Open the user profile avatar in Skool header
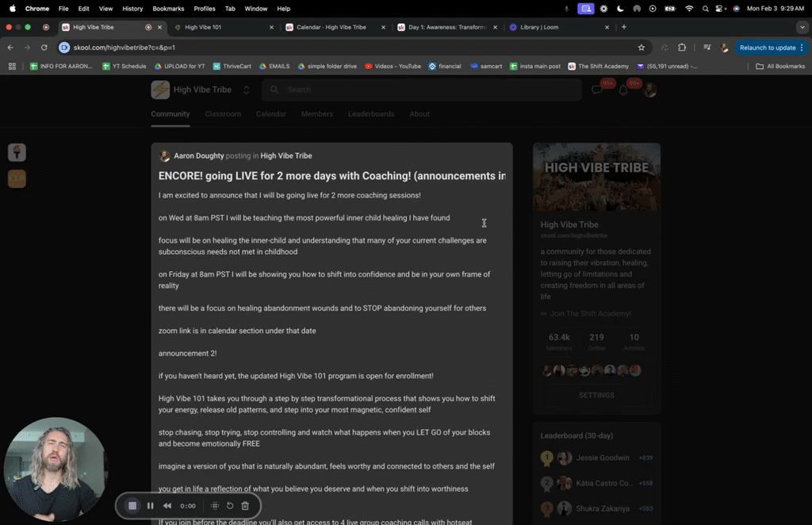This screenshot has width=812, height=525. (x=650, y=90)
